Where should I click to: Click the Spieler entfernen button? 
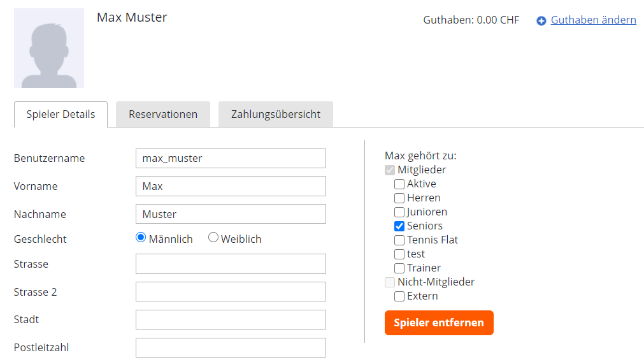tap(439, 322)
